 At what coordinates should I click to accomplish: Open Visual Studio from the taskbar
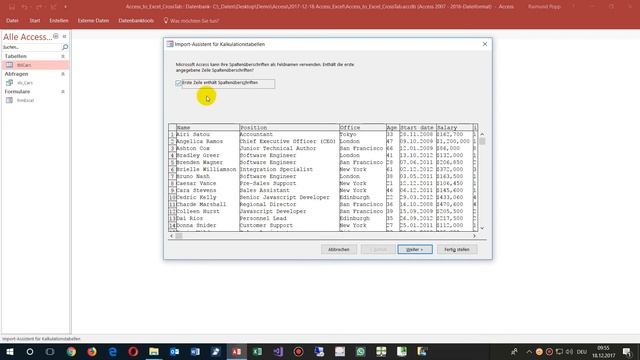click(x=278, y=351)
